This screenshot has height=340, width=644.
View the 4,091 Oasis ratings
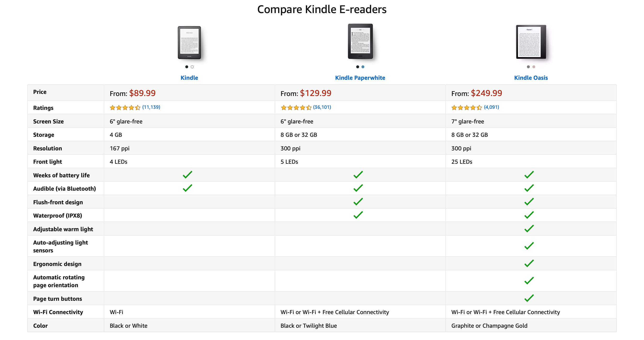pyautogui.click(x=491, y=107)
